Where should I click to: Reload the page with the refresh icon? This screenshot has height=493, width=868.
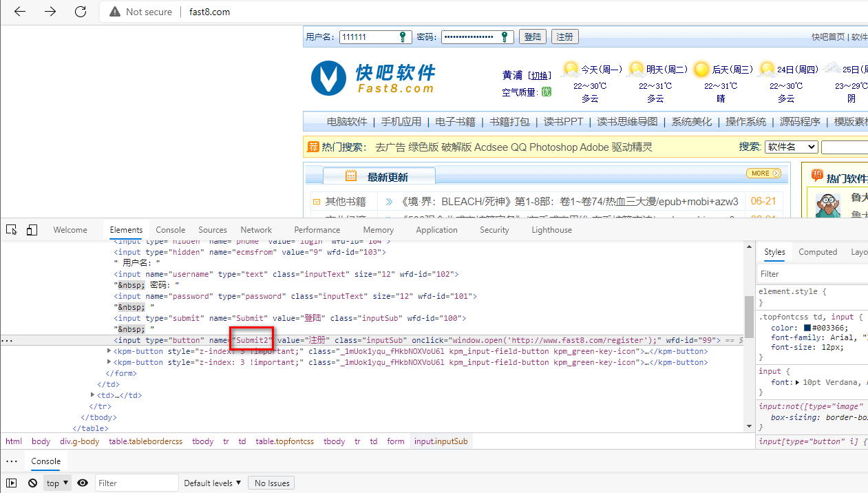[81, 12]
